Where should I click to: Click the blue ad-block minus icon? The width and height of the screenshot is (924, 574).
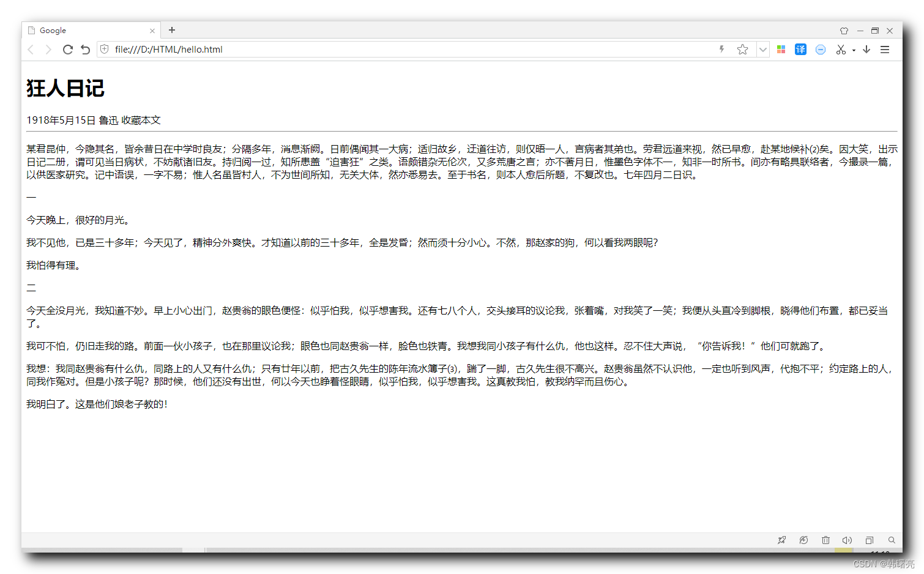[x=821, y=50]
